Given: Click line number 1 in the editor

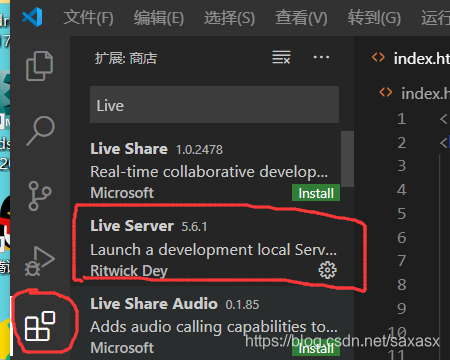Looking at the screenshot, I should click(402, 119).
